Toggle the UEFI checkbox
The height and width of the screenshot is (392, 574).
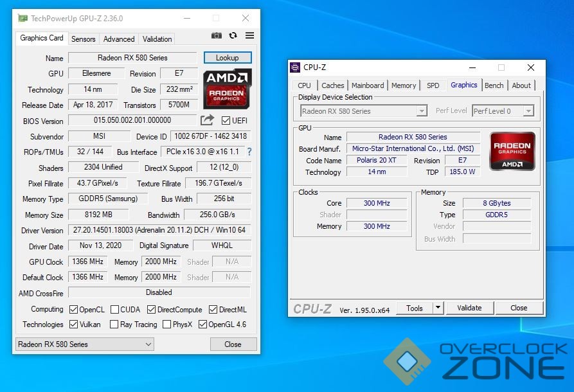tap(226, 121)
